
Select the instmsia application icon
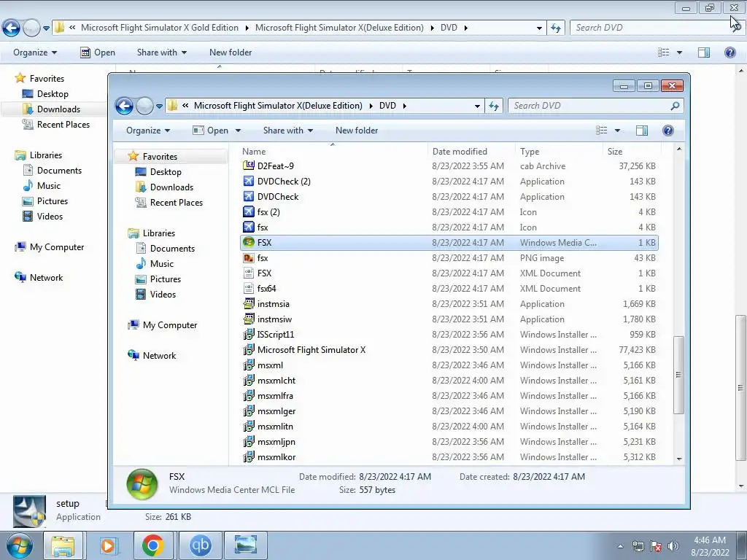[248, 303]
